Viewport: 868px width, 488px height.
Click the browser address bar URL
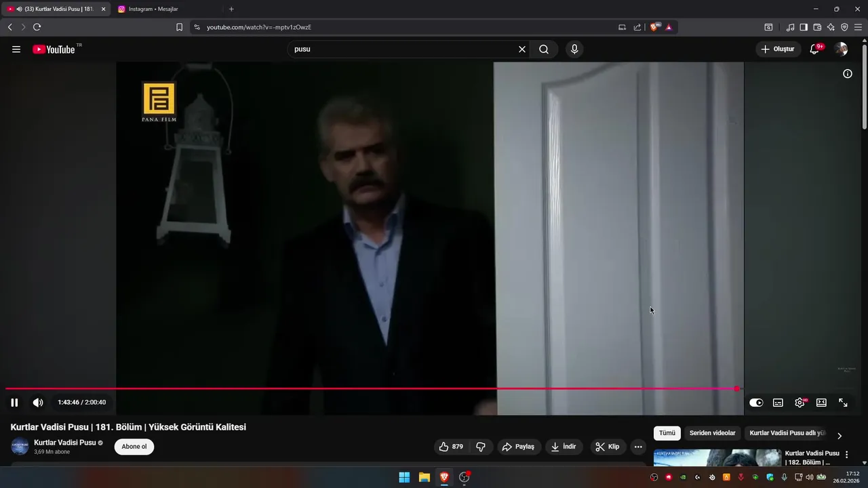259,27
